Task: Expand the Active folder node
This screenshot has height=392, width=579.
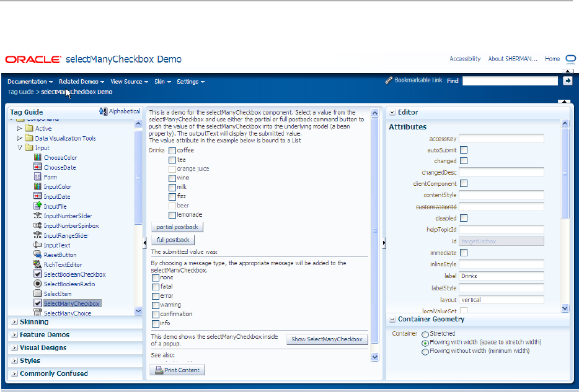Action: point(20,128)
